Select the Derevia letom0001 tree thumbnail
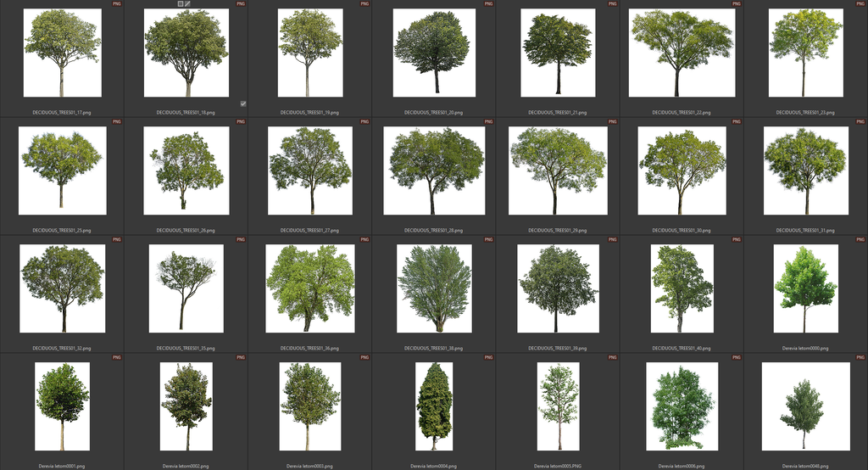The width and height of the screenshot is (868, 470). tap(62, 406)
